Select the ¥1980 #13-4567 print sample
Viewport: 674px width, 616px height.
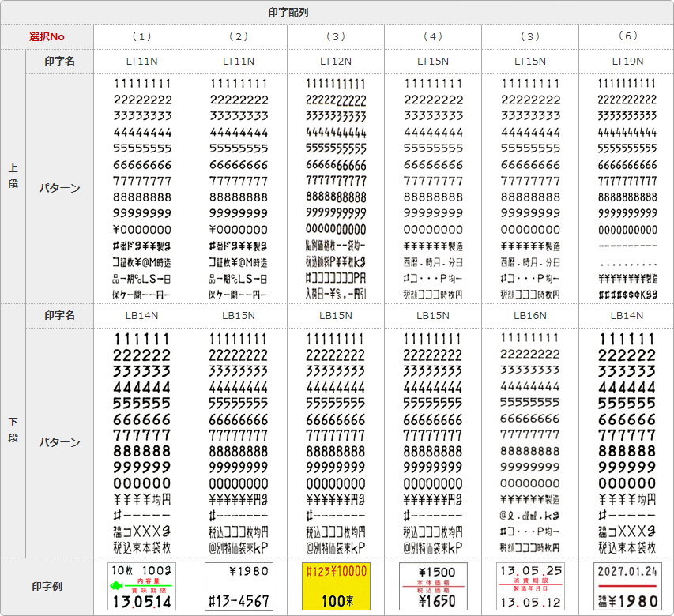click(x=239, y=586)
